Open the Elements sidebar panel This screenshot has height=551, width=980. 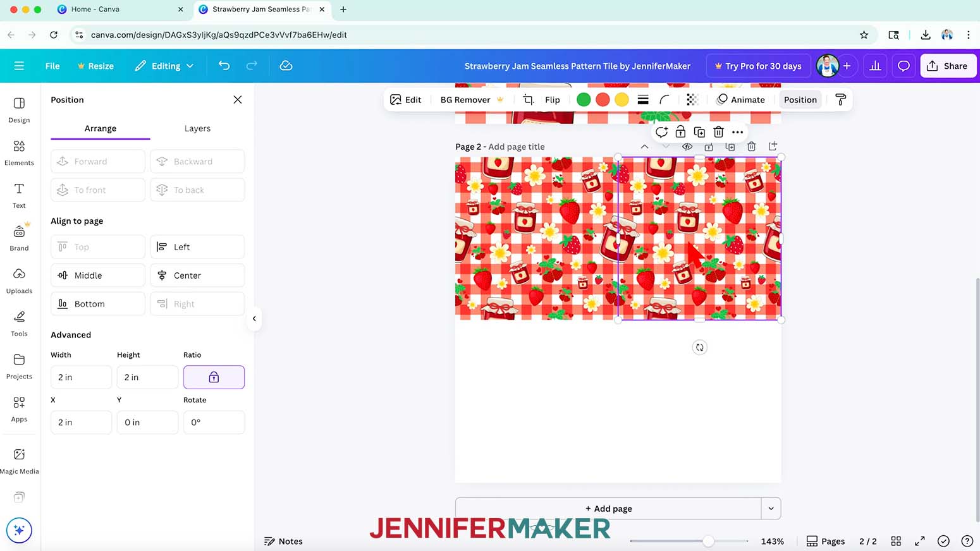(x=19, y=152)
